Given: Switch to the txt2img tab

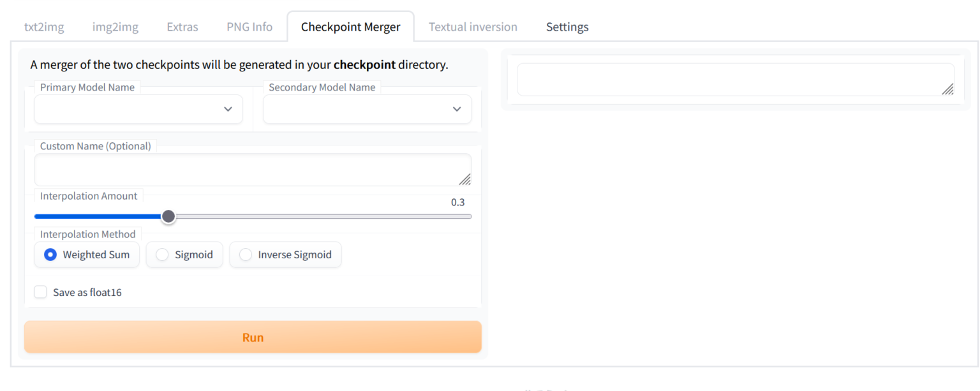Looking at the screenshot, I should [44, 27].
